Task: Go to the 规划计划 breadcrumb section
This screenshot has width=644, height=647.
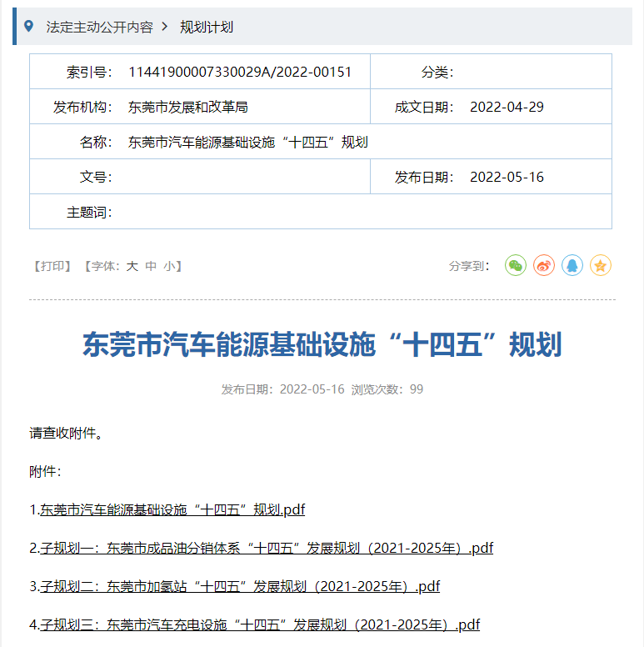Action: 207,27
